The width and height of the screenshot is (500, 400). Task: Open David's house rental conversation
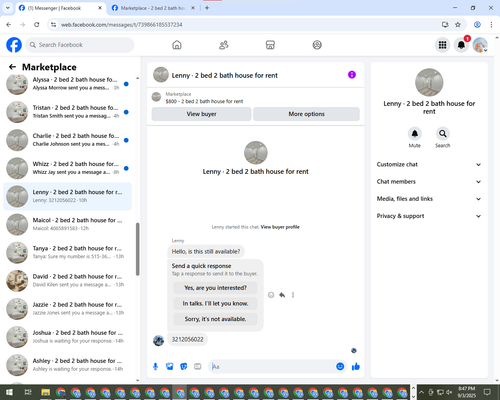click(x=67, y=281)
